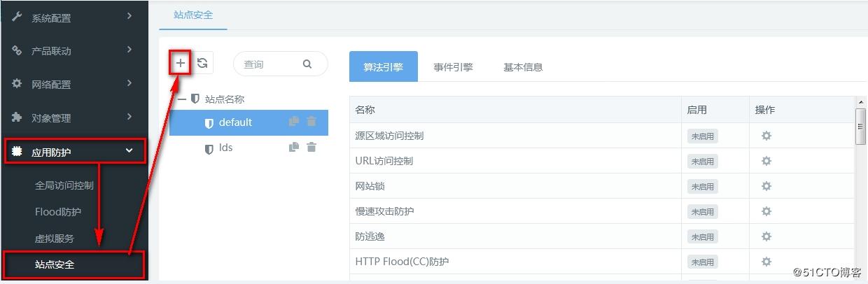Refresh the site list
868x284 pixels.
coord(202,63)
